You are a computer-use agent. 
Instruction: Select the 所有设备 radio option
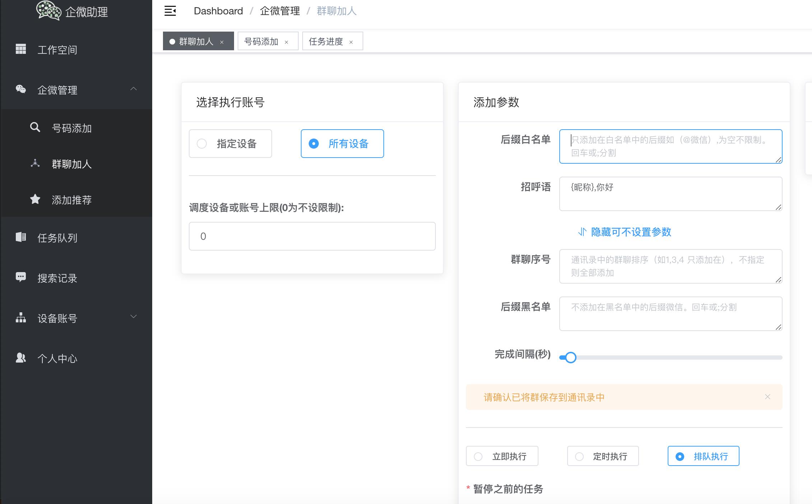coord(342,144)
